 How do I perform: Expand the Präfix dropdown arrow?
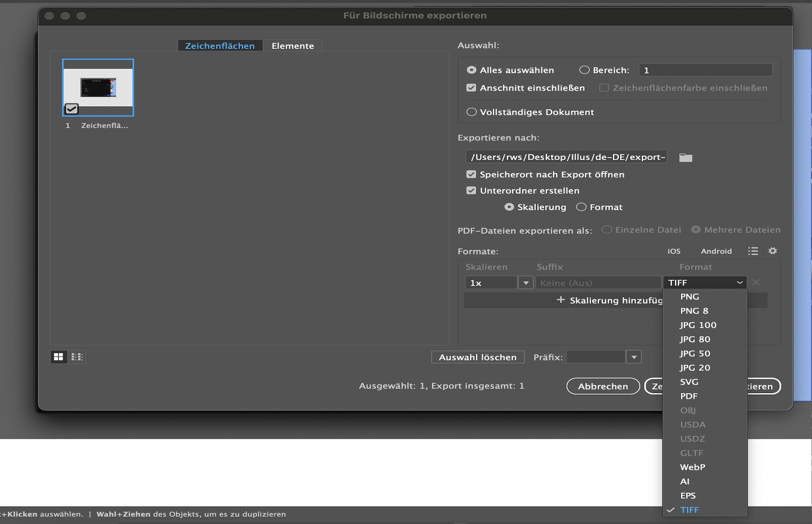click(x=634, y=357)
